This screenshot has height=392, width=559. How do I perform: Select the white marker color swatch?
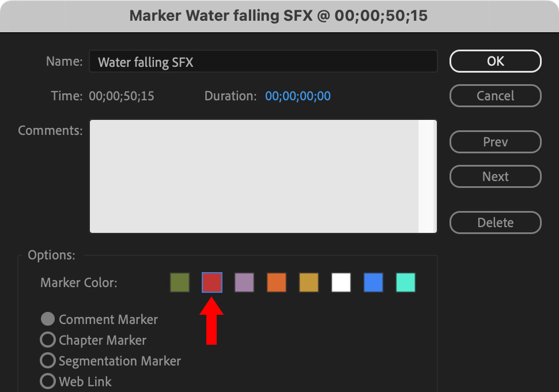pyautogui.click(x=341, y=282)
